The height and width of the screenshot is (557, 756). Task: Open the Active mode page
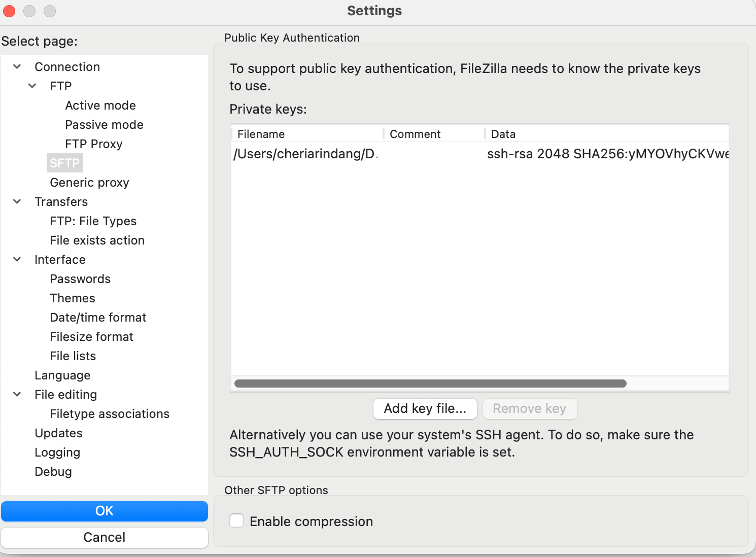click(100, 106)
